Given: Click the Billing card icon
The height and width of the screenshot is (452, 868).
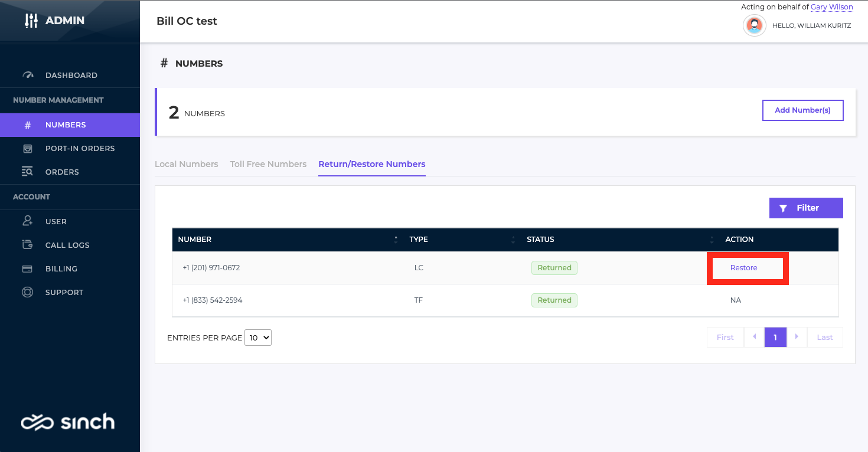Looking at the screenshot, I should click(x=28, y=268).
